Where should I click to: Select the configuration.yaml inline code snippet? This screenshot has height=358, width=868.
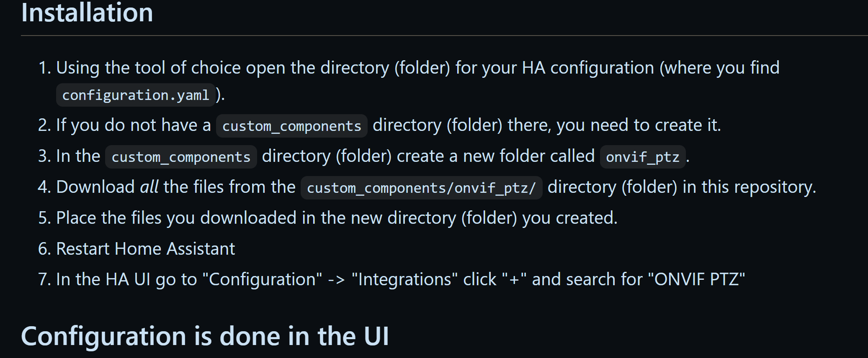[x=136, y=95]
